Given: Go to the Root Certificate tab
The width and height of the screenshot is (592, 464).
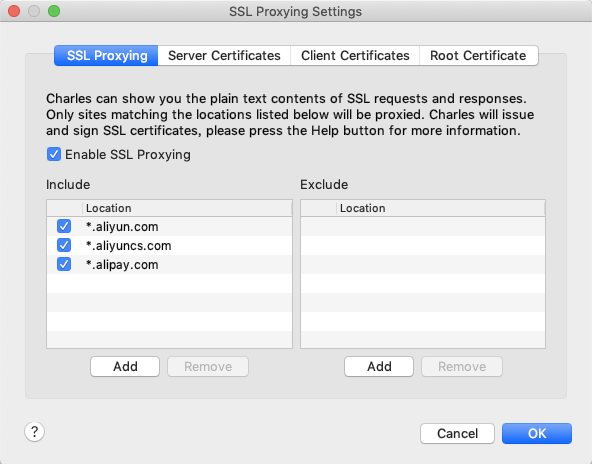Looking at the screenshot, I should pyautogui.click(x=478, y=55).
